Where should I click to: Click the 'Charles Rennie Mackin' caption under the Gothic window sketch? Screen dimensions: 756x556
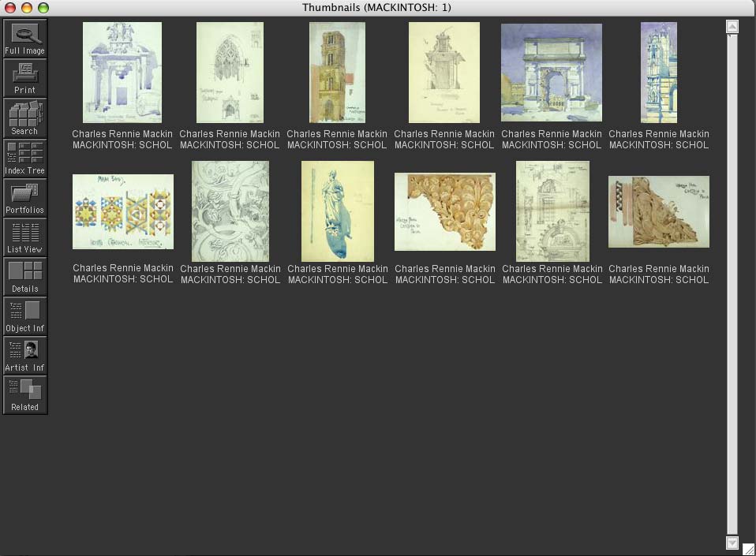click(230, 134)
